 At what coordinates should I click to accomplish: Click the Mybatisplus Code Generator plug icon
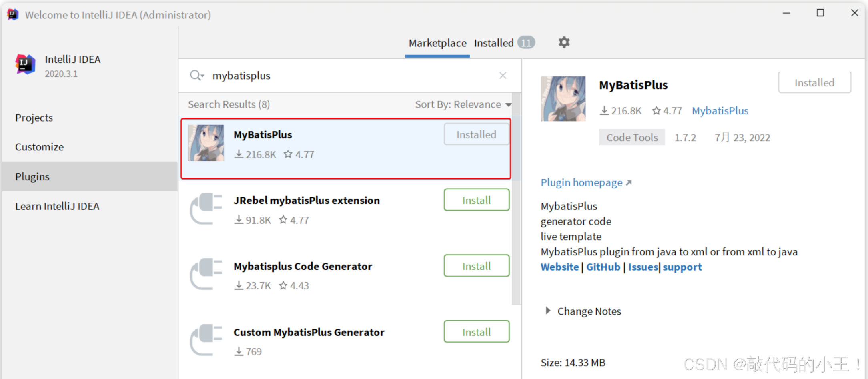pyautogui.click(x=206, y=274)
